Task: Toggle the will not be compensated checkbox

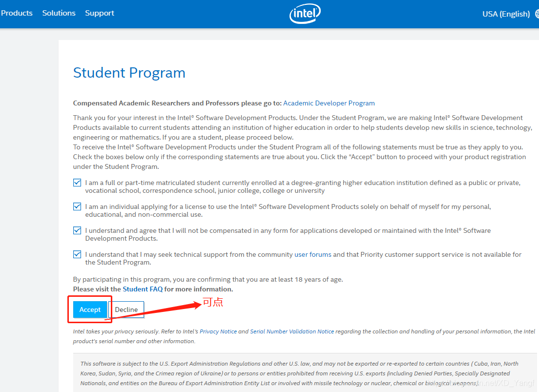Action: click(77, 230)
